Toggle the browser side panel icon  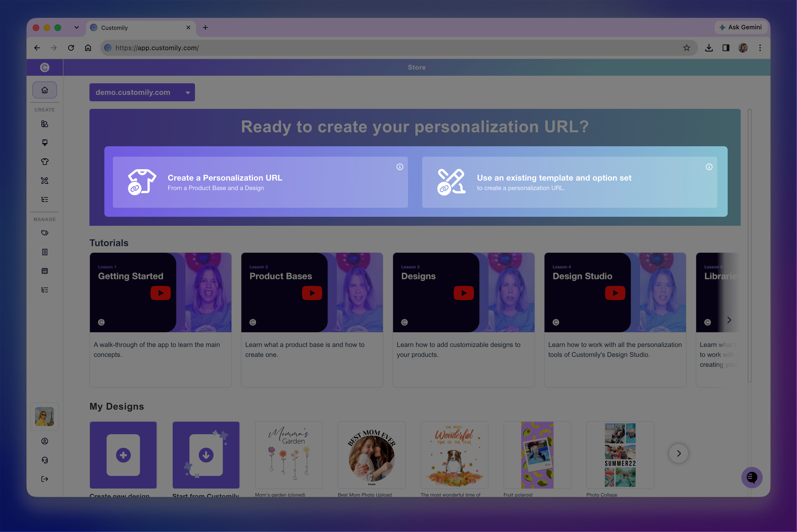pyautogui.click(x=726, y=48)
